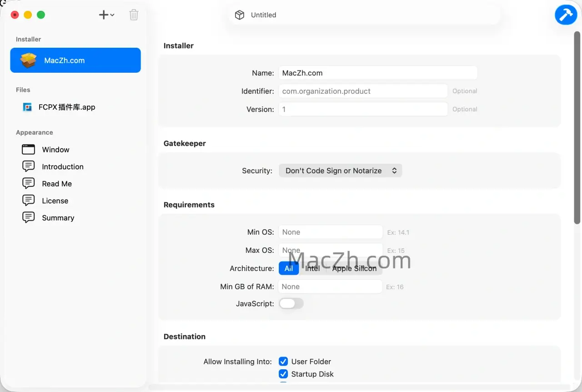This screenshot has height=392, width=582.
Task: Select the Intel architecture segment
Action: pos(312,268)
